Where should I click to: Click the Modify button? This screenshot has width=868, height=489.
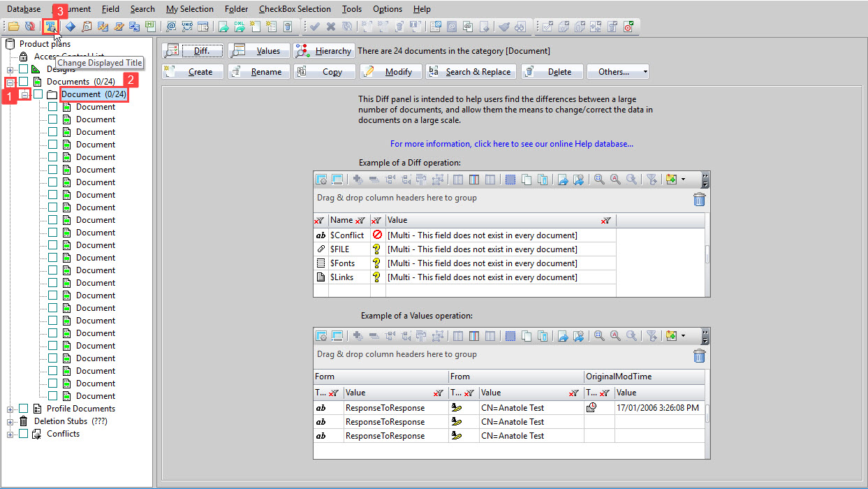coord(390,71)
